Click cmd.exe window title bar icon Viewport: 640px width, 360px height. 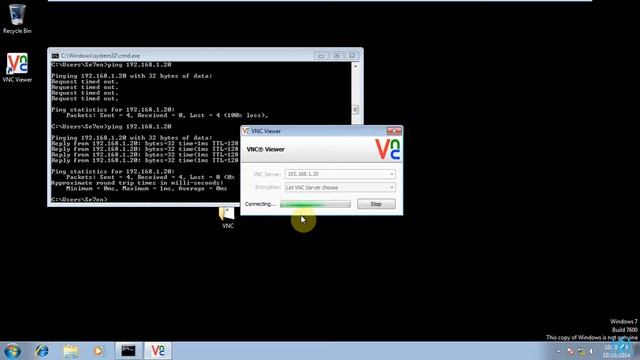coord(55,56)
